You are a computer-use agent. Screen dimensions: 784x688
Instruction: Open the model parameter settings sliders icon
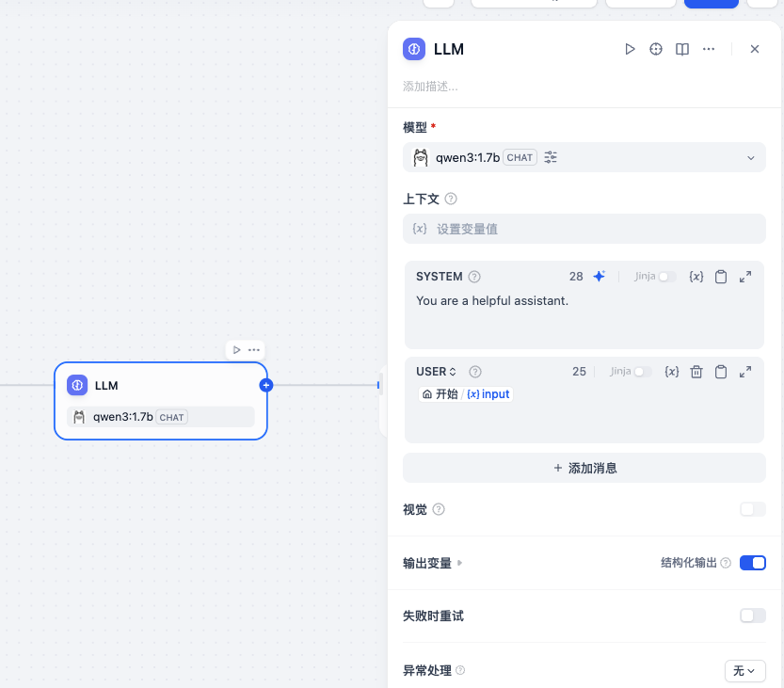(550, 157)
